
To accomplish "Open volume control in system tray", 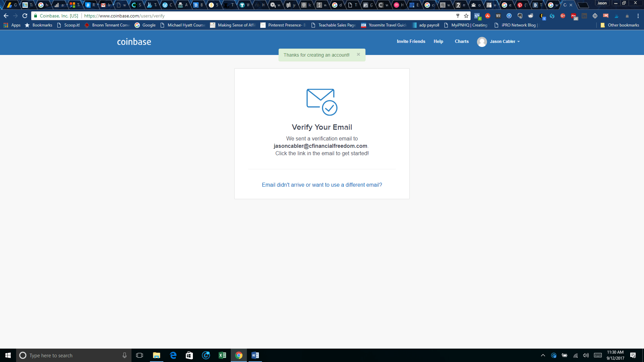I will click(x=586, y=355).
